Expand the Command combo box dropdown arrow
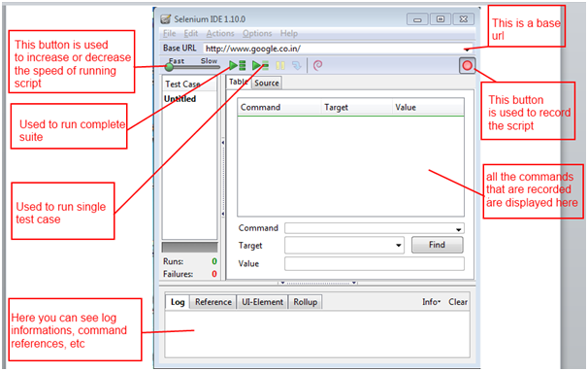This screenshot has width=588, height=371. 459,229
